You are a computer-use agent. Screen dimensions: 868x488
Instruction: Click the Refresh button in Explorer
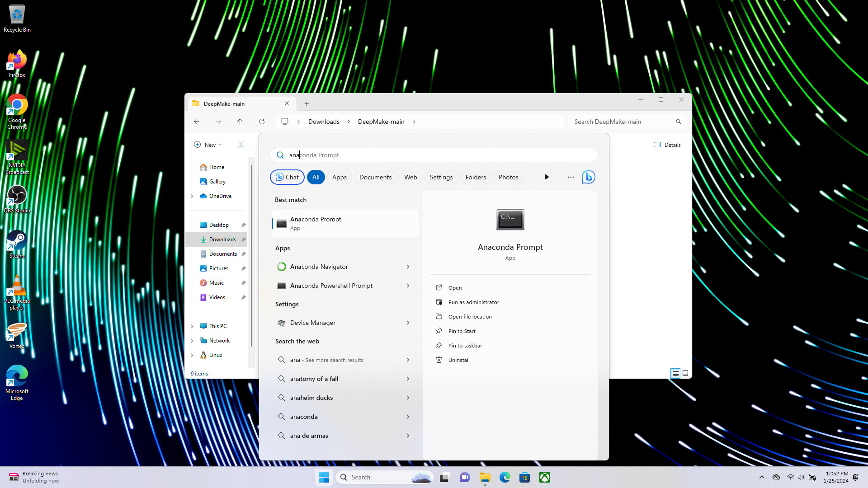click(x=262, y=122)
